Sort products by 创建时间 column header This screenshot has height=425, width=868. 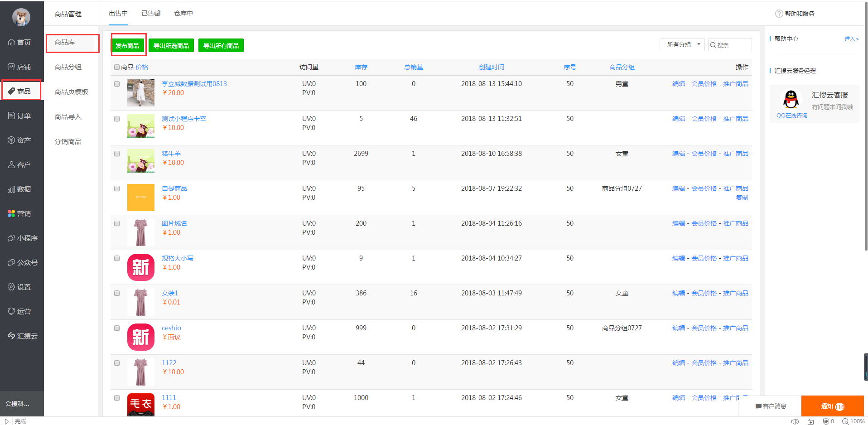(x=491, y=67)
